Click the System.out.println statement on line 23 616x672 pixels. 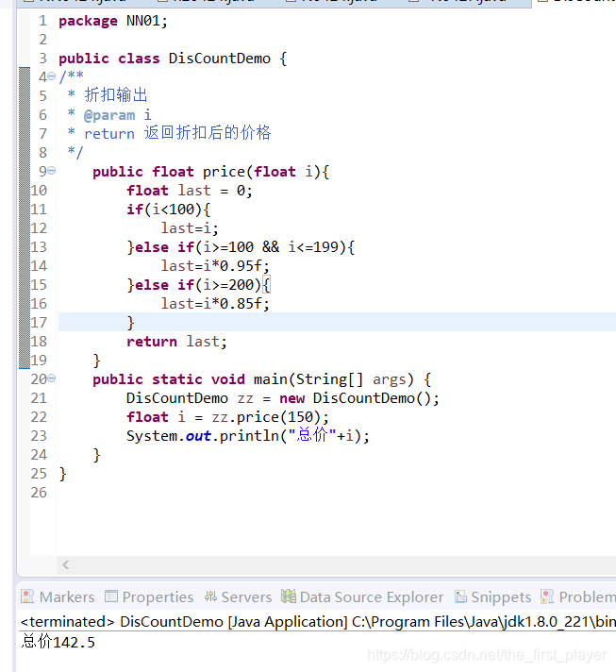coord(247,436)
